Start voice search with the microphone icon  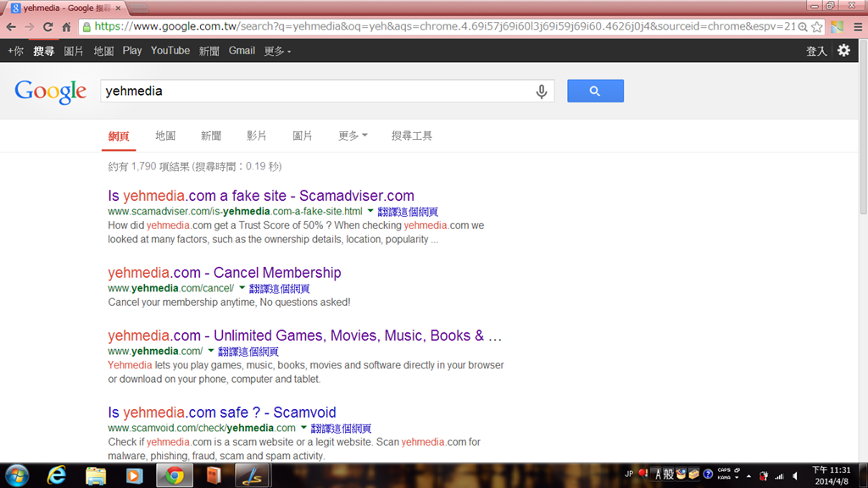542,91
